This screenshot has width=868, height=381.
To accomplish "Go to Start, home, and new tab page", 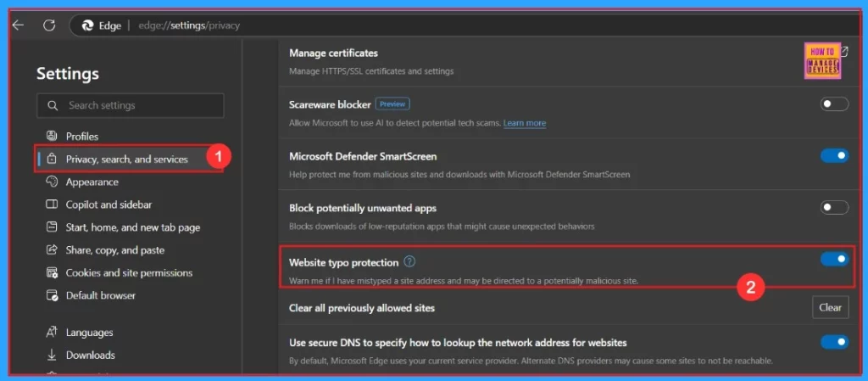I will [x=133, y=227].
